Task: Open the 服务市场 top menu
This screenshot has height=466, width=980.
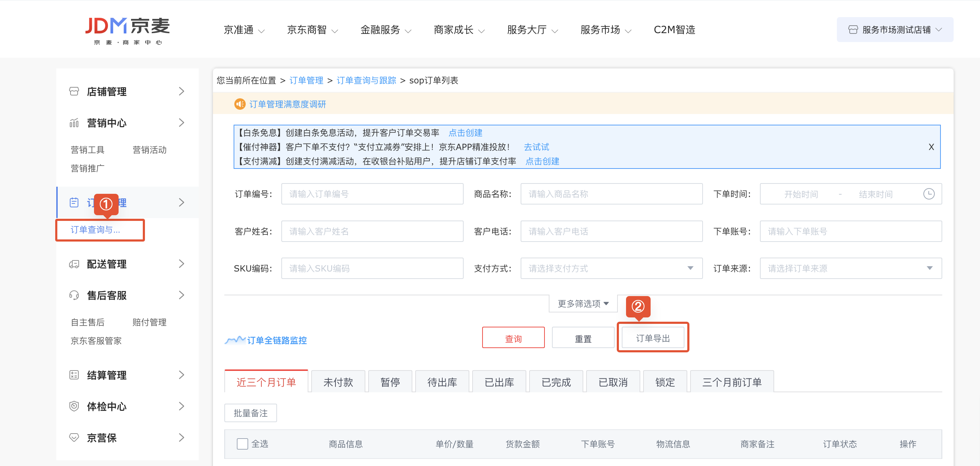Action: pos(606,30)
